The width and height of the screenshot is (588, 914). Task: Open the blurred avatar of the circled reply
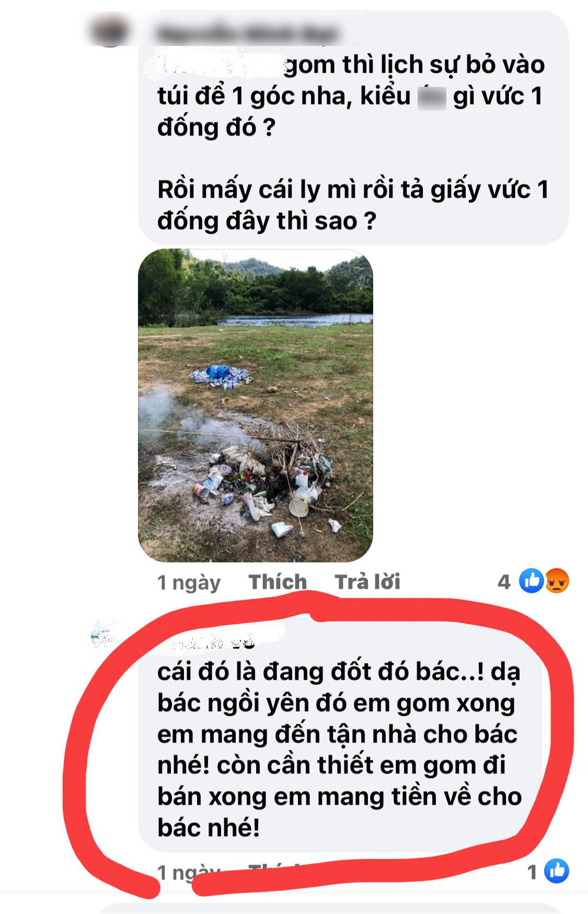105,636
